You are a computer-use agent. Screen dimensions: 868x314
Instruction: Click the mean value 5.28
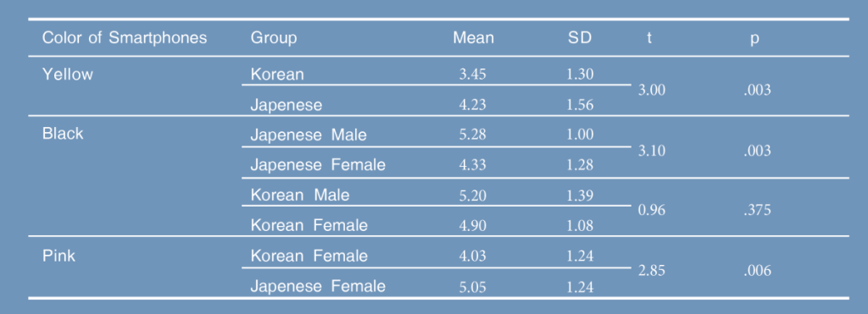(473, 135)
